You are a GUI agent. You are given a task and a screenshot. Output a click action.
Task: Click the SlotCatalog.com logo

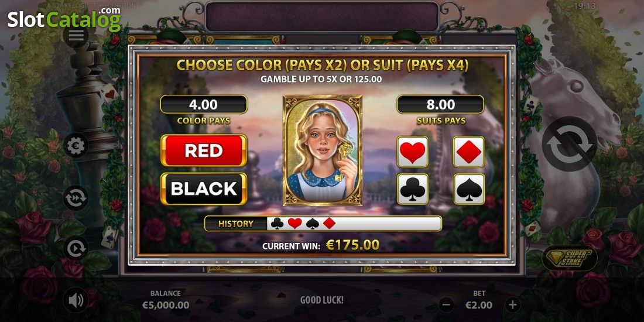[x=64, y=19]
